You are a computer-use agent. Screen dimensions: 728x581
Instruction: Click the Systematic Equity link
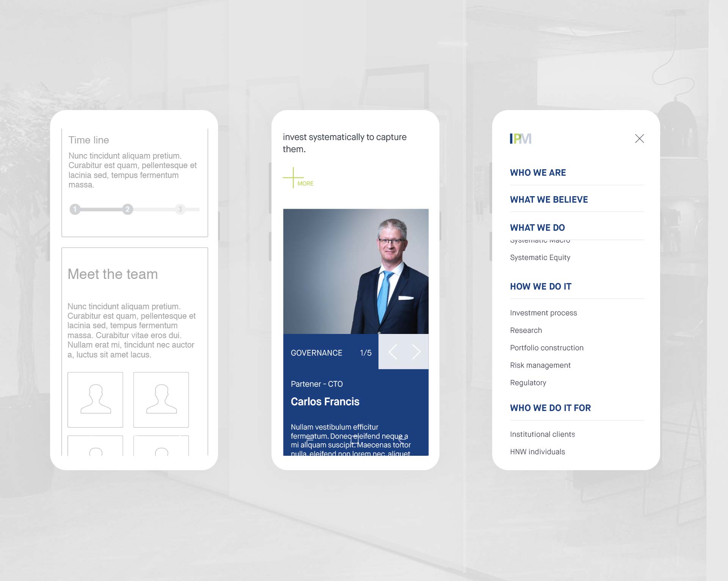pyautogui.click(x=539, y=257)
